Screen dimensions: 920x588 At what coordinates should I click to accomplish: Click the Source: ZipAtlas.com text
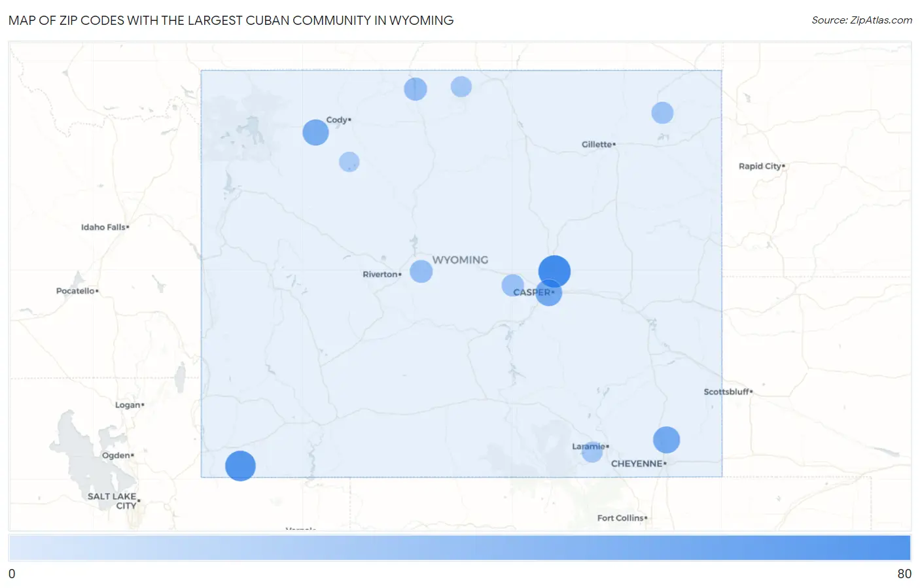[862, 20]
